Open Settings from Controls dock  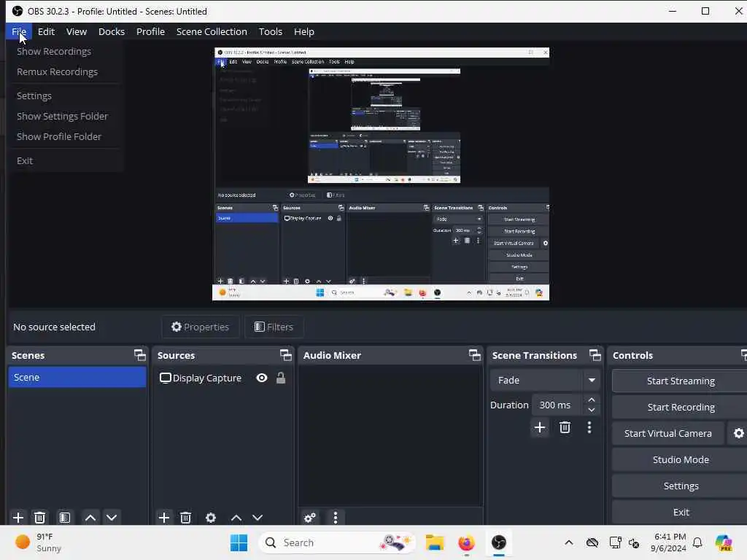[x=681, y=486]
